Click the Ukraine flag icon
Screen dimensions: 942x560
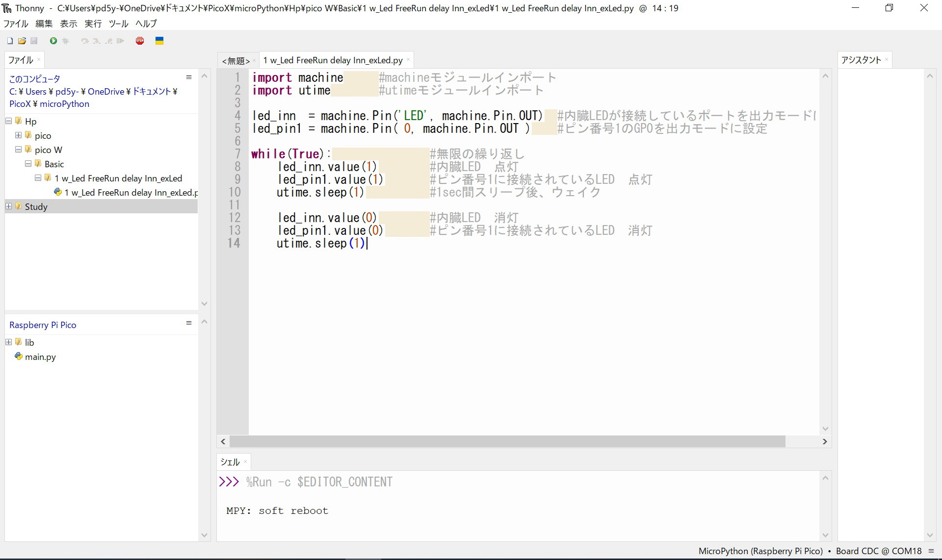tap(159, 41)
